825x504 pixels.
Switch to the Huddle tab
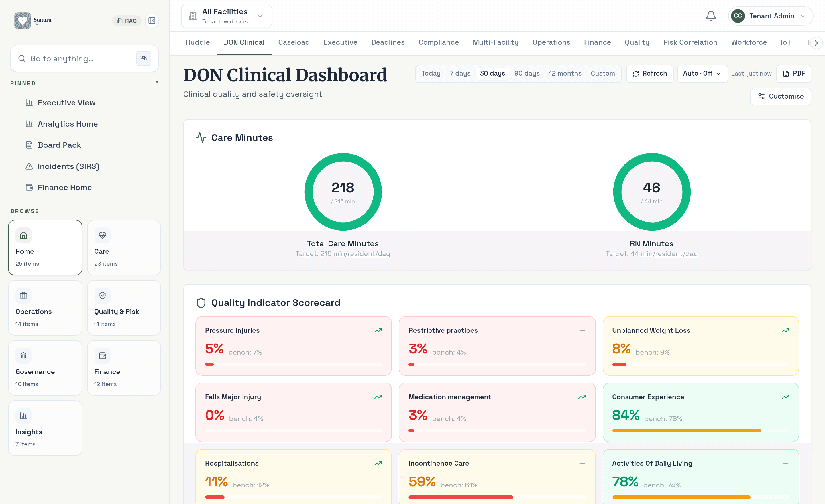pyautogui.click(x=198, y=42)
